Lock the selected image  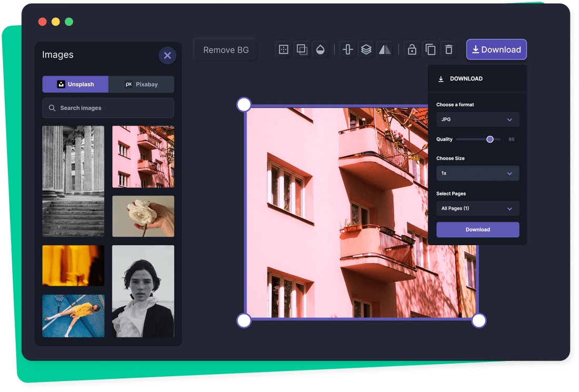pos(412,49)
